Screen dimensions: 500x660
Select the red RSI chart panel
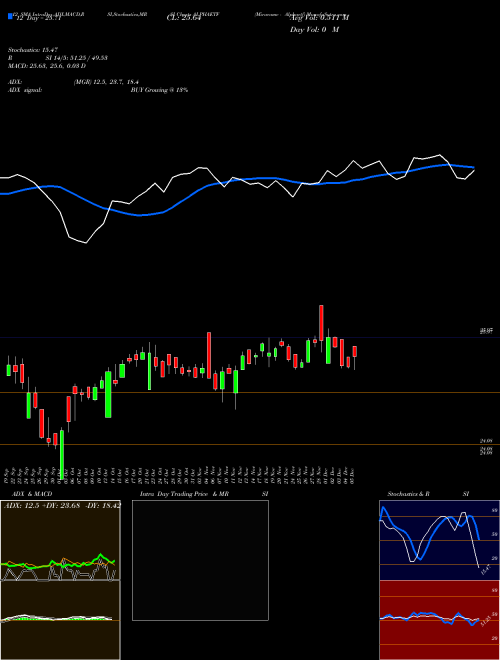click(x=439, y=620)
